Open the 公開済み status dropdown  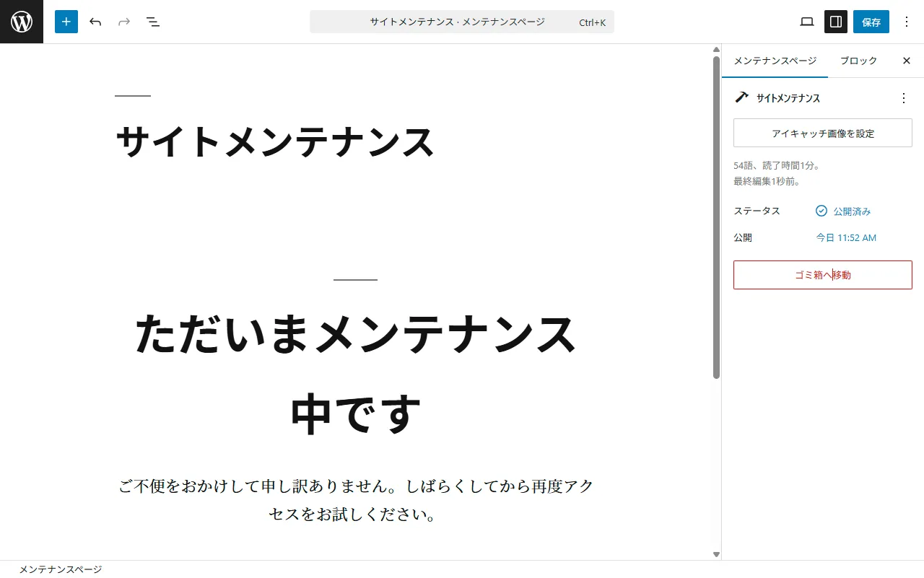click(843, 211)
